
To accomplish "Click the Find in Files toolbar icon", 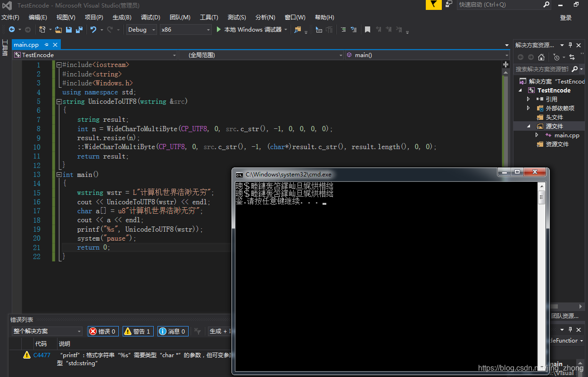I will pyautogui.click(x=298, y=29).
